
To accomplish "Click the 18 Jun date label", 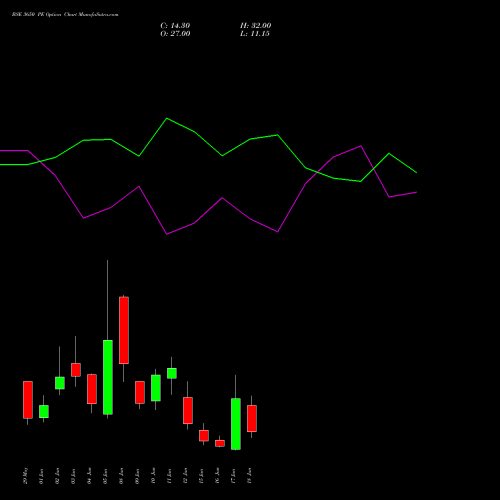I will [250, 476].
